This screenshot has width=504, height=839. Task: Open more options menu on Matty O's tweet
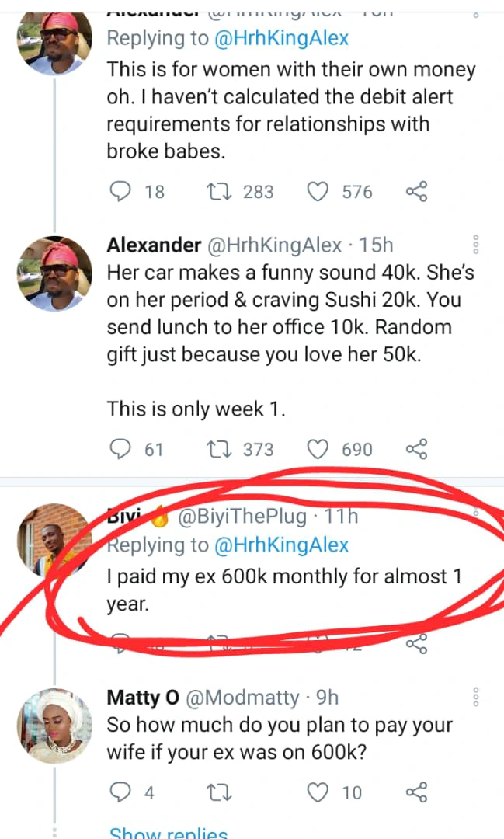[476, 697]
